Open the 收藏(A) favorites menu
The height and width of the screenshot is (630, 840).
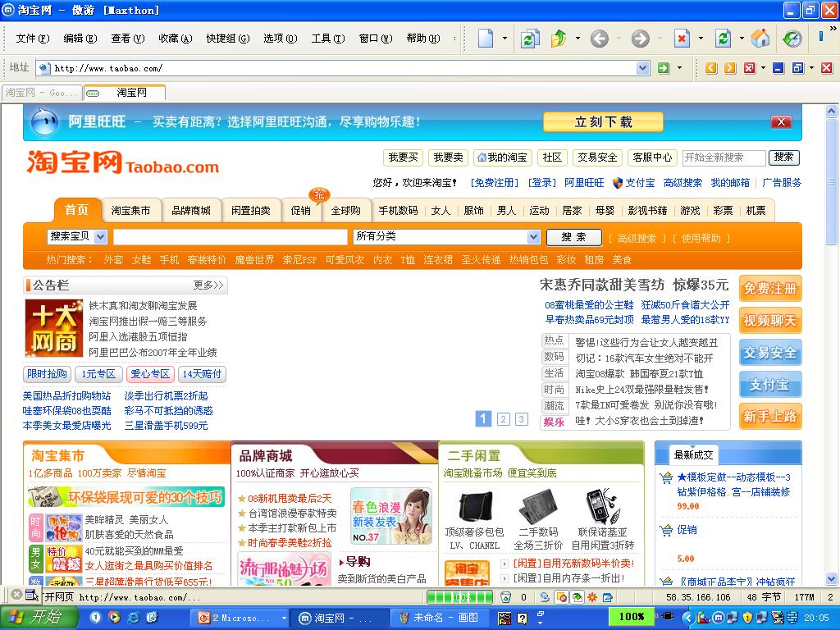[x=176, y=39]
